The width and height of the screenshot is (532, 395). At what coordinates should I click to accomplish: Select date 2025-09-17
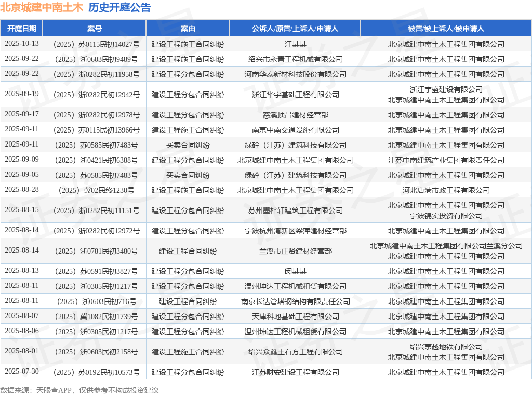[22, 114]
